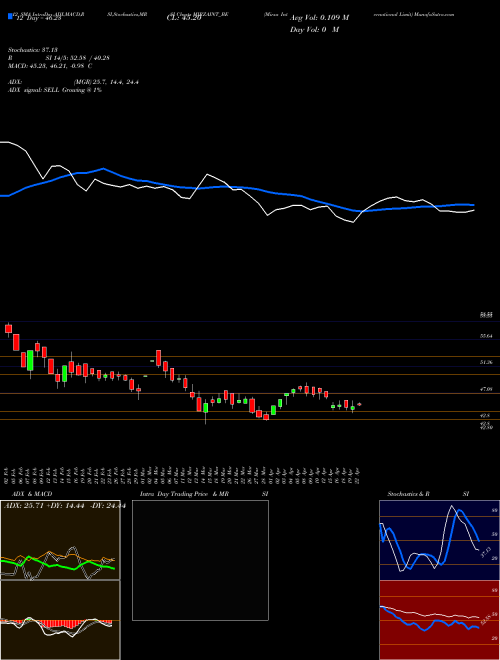500x660 pixels.
Task: Click the 'Stochastics & R' panel title
Action: tap(408, 494)
